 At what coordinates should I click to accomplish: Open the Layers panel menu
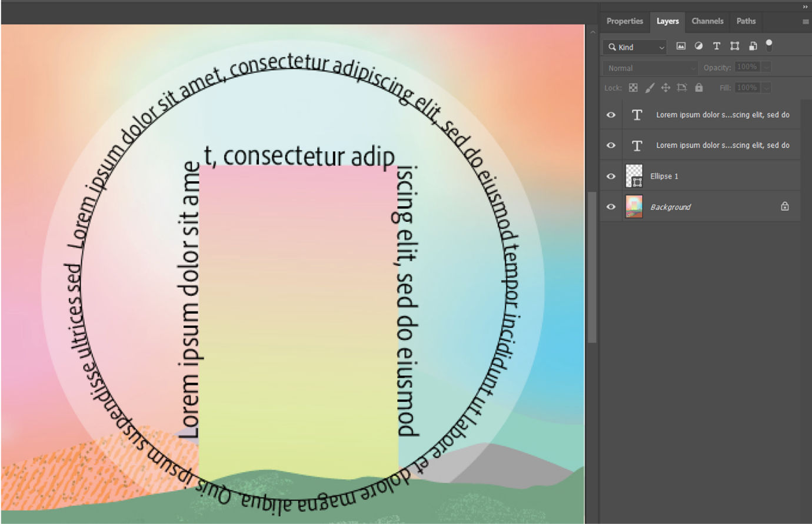pos(804,21)
